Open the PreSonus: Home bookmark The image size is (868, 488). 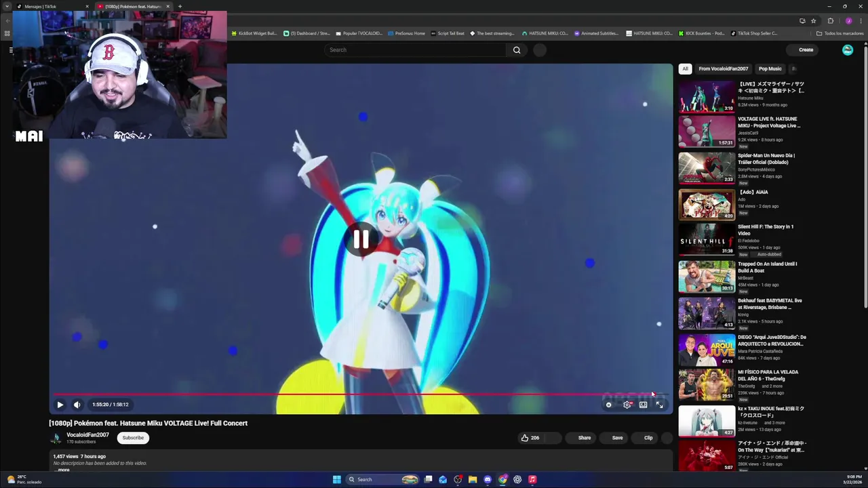click(x=407, y=33)
